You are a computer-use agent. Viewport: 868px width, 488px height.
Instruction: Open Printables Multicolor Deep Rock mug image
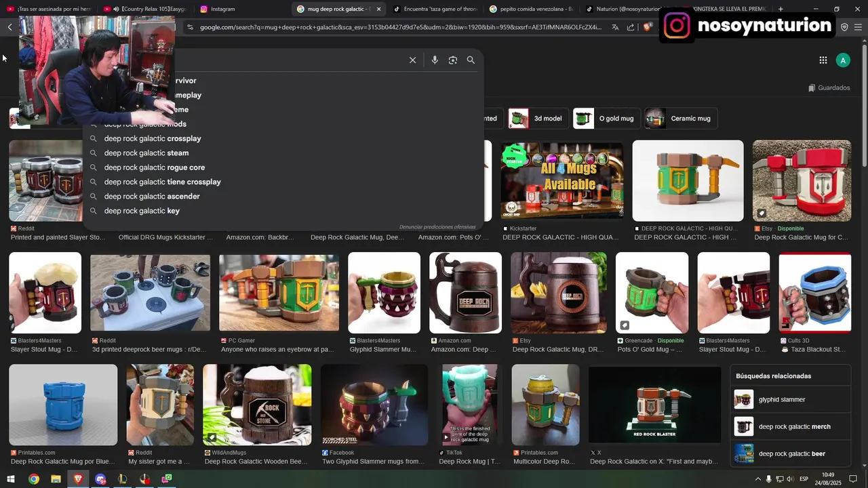tap(545, 405)
